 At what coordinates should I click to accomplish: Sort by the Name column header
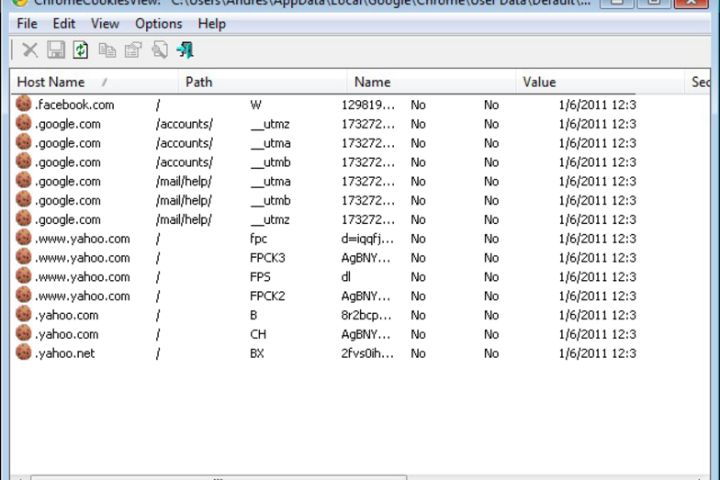click(x=431, y=82)
